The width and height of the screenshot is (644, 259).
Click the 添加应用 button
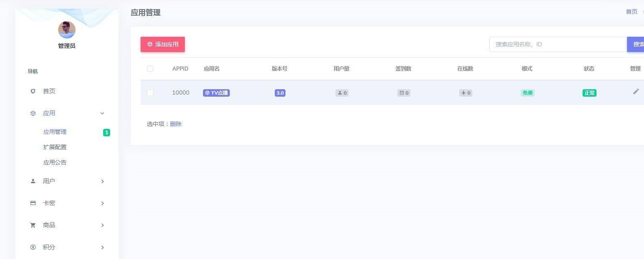click(x=163, y=44)
